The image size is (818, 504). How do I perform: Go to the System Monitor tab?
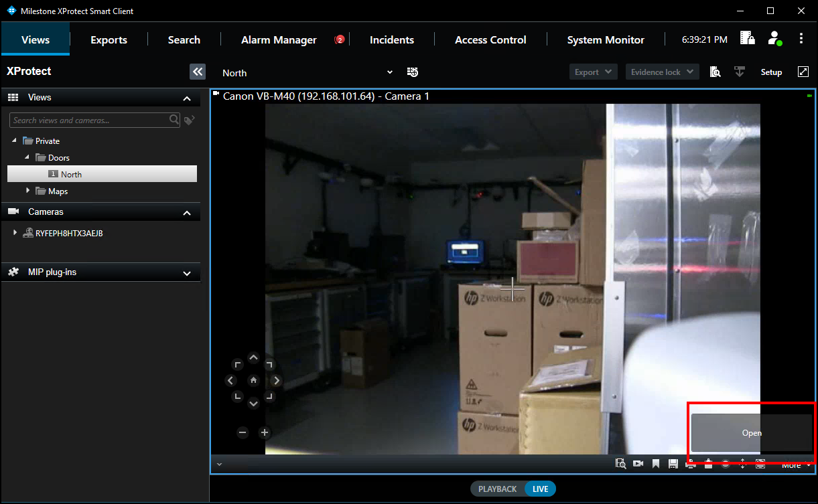click(x=606, y=40)
